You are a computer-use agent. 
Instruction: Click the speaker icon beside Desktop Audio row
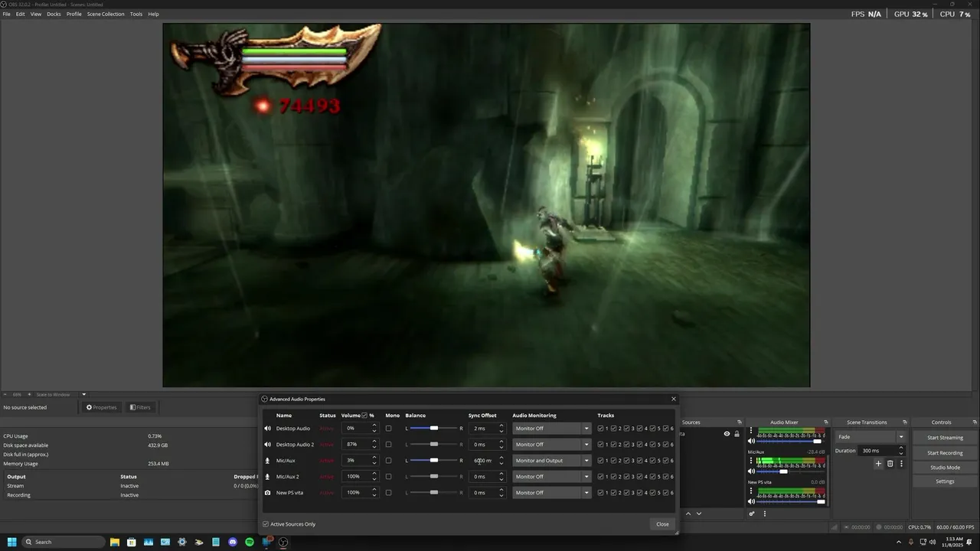point(267,429)
